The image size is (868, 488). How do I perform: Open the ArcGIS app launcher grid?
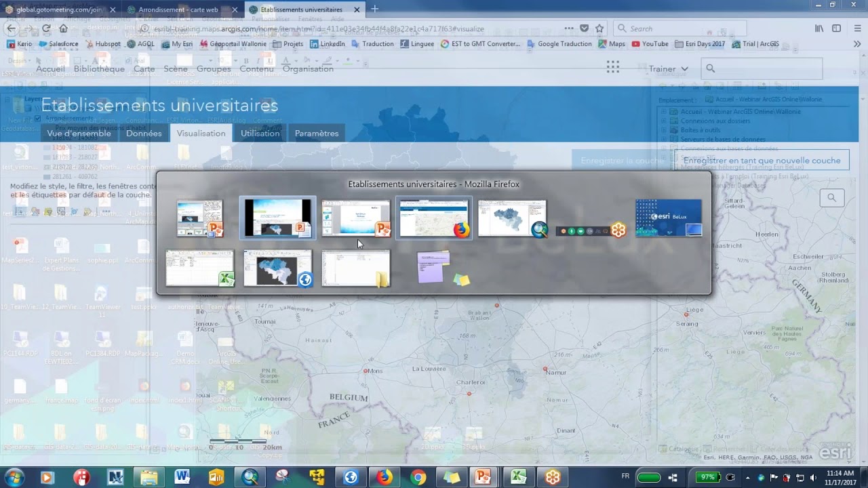click(x=613, y=66)
